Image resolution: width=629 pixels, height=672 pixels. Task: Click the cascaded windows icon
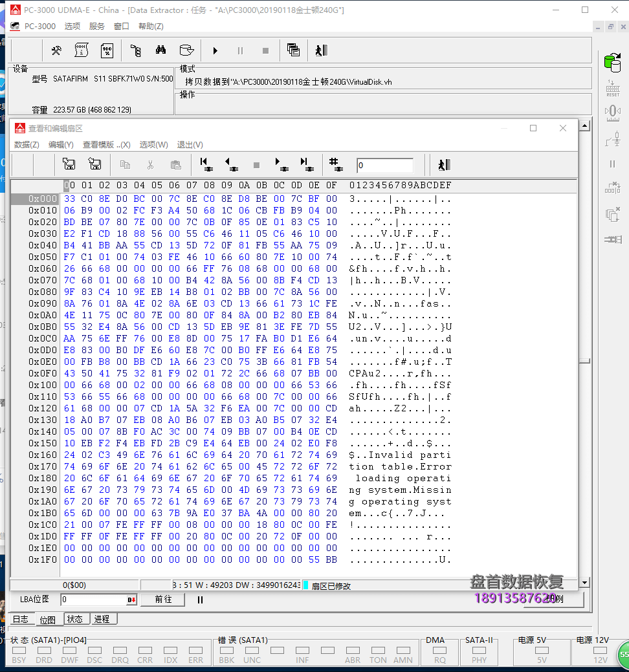(x=293, y=50)
